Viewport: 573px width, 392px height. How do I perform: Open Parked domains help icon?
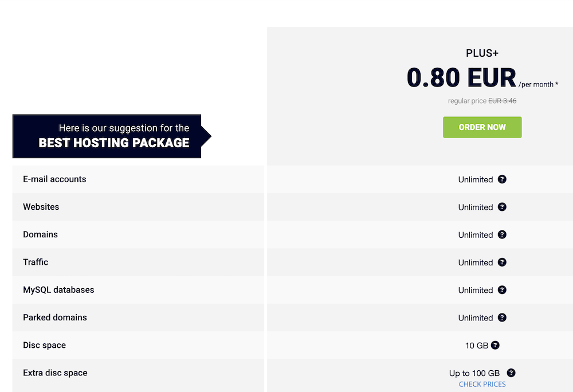(502, 317)
